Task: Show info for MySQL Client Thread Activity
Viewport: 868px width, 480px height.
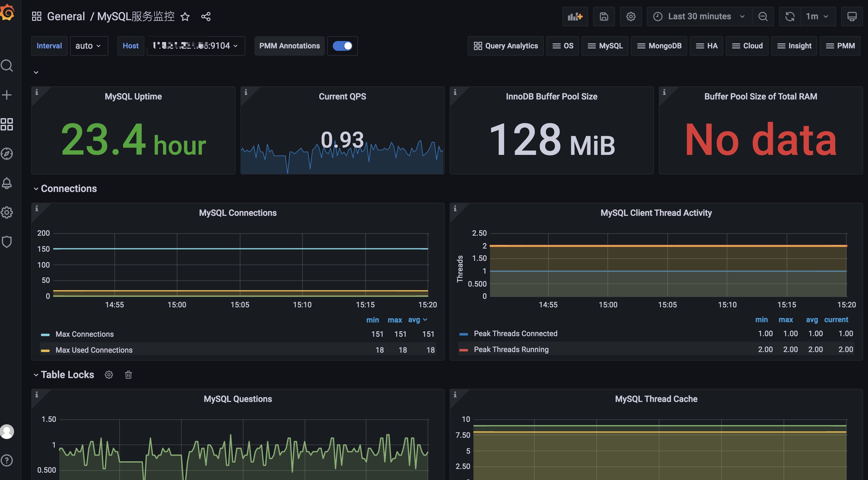Action: tap(455, 208)
